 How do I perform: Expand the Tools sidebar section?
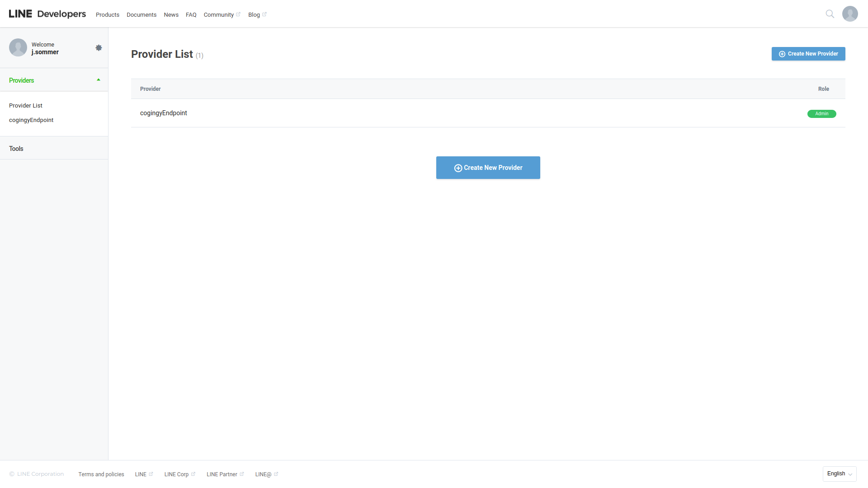[x=16, y=149]
